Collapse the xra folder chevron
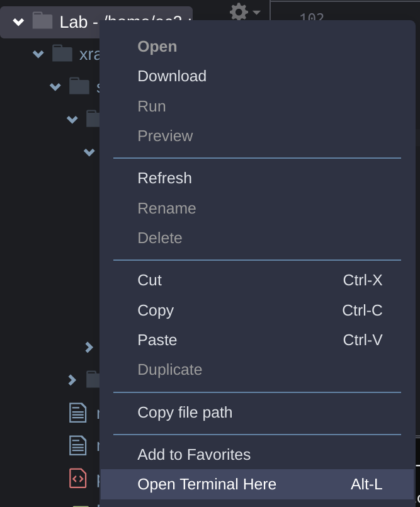The height and width of the screenshot is (507, 420). (38, 54)
